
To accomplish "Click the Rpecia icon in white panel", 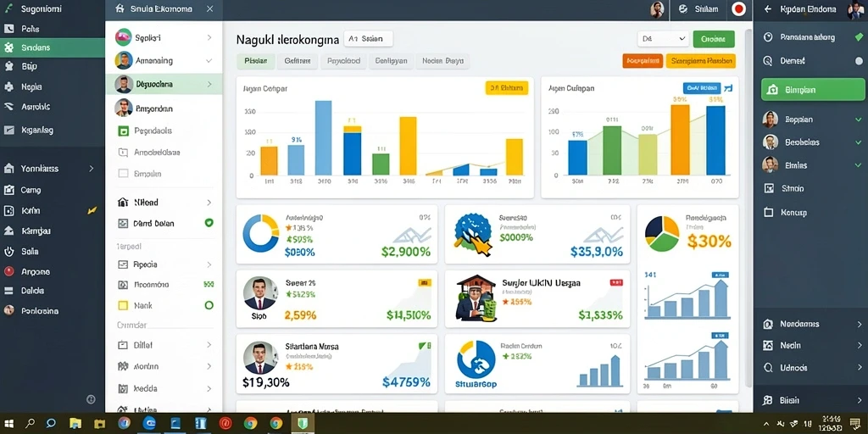I will tap(124, 264).
